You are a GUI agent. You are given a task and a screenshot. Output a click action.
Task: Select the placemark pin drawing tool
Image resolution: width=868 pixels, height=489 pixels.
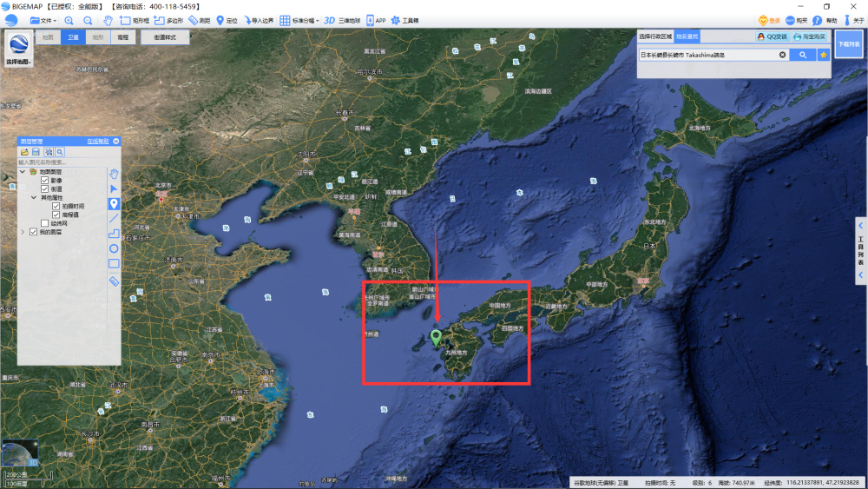(114, 204)
